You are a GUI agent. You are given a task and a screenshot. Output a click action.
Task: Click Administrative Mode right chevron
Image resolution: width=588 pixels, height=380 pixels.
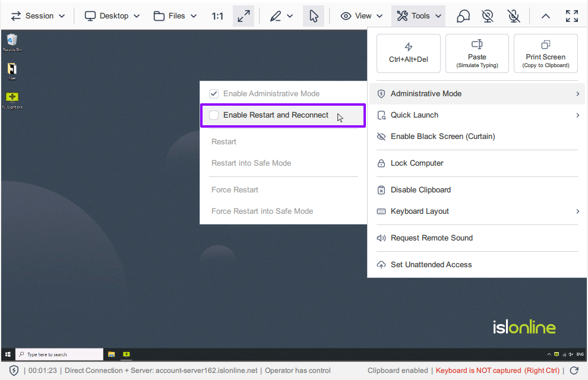tap(578, 94)
